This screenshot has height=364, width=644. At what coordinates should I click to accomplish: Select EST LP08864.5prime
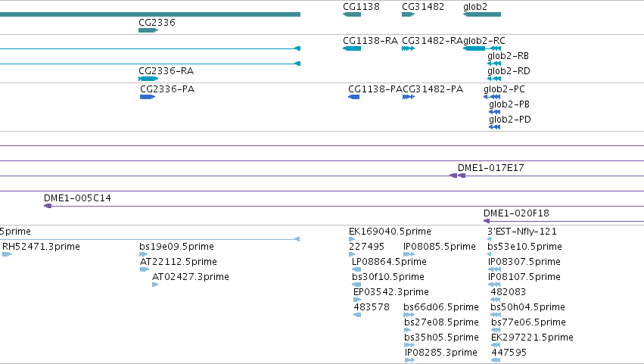tap(356, 269)
